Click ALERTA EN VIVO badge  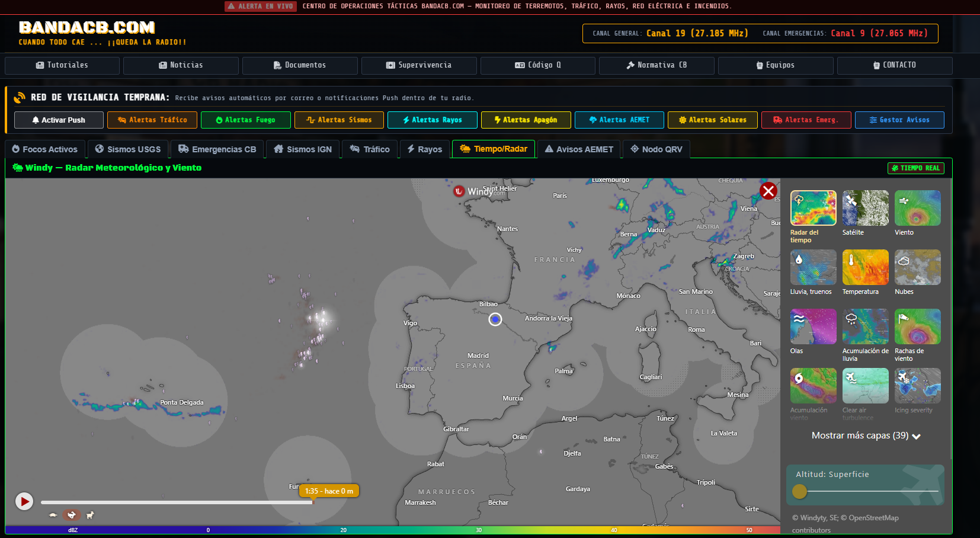tap(261, 6)
